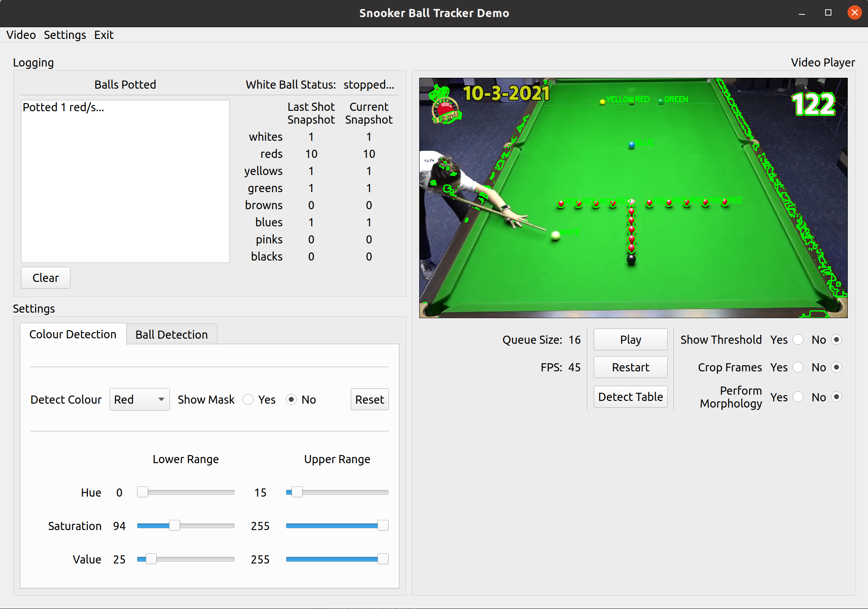Open the Video menu
This screenshot has height=609, width=868.
pos(21,35)
